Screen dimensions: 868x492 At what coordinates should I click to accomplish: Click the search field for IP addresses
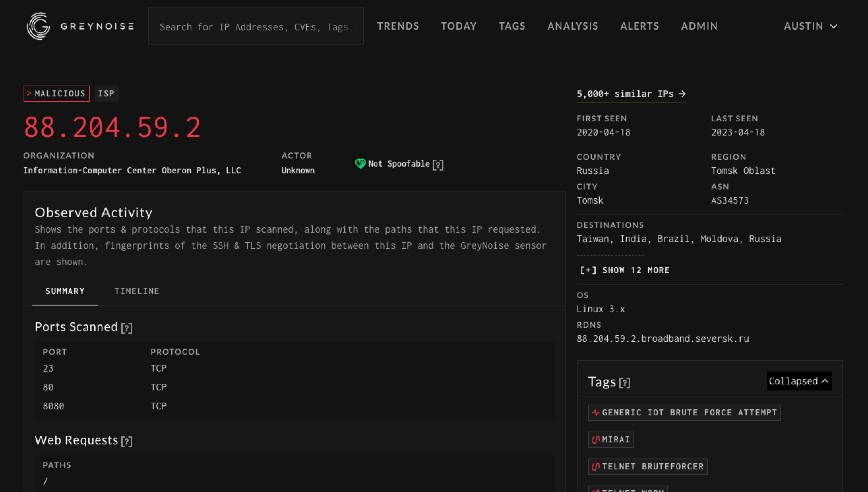point(256,26)
